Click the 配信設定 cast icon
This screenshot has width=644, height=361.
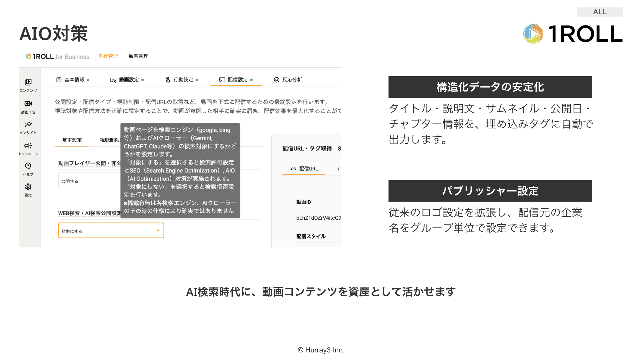[222, 80]
